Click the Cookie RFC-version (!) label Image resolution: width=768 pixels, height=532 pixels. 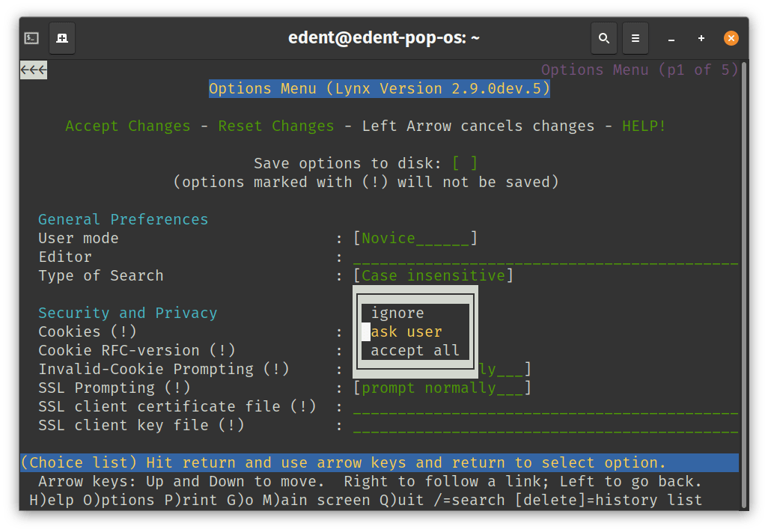pyautogui.click(x=137, y=350)
